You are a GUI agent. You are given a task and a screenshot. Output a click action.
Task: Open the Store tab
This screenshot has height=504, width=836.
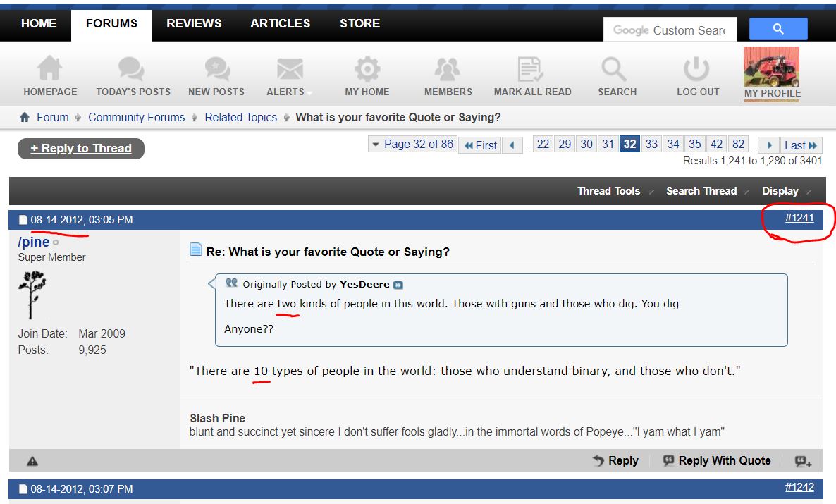(x=359, y=23)
